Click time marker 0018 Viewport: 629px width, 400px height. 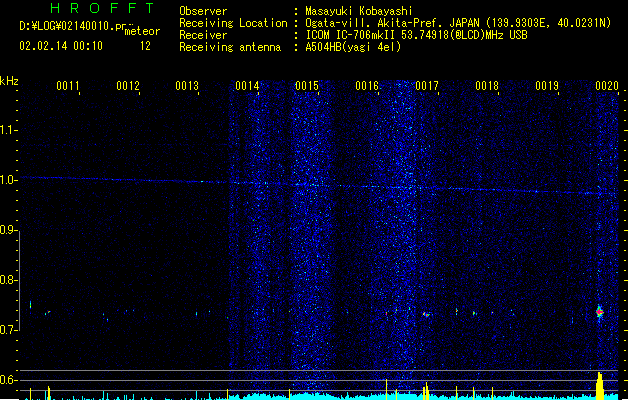pyautogui.click(x=487, y=86)
